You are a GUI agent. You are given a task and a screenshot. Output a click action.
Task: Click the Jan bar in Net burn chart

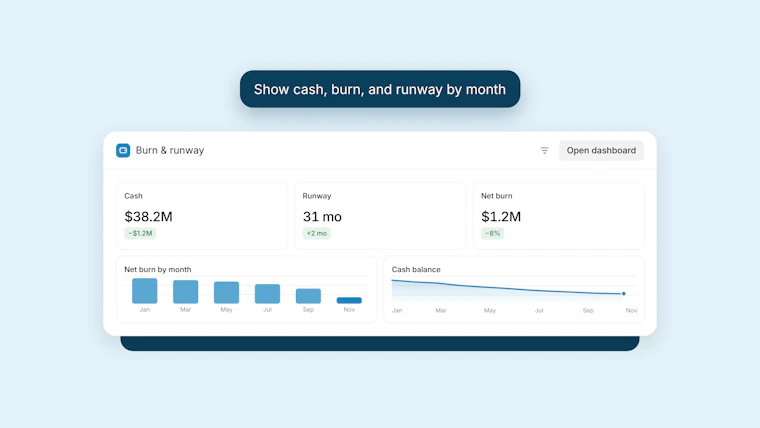[144, 291]
